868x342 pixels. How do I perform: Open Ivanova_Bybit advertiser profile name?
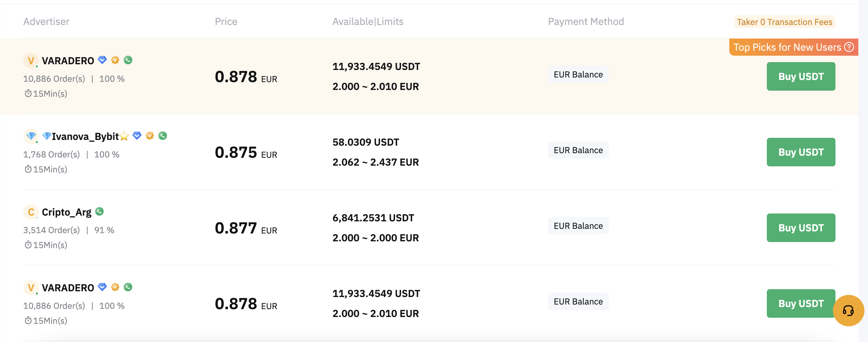(x=85, y=136)
